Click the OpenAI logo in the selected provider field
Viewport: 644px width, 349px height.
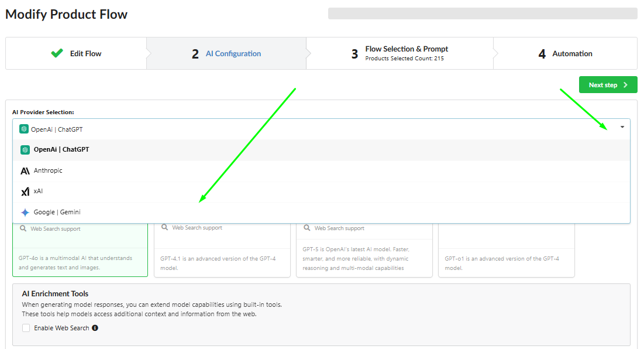[x=24, y=129]
